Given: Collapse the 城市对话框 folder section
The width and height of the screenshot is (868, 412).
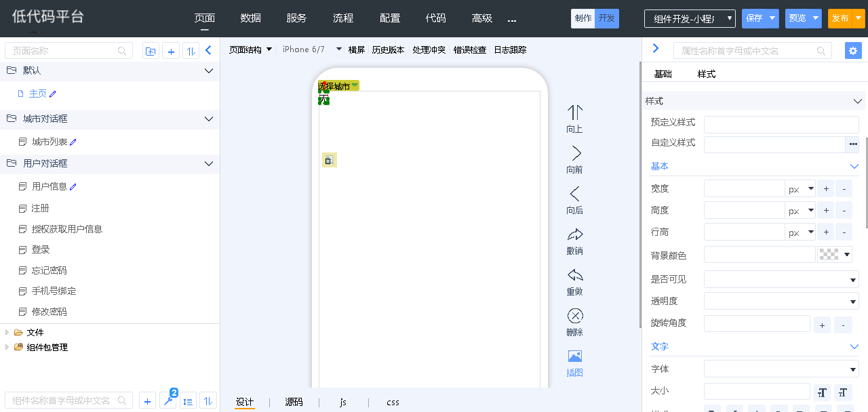Looking at the screenshot, I should click(x=209, y=119).
